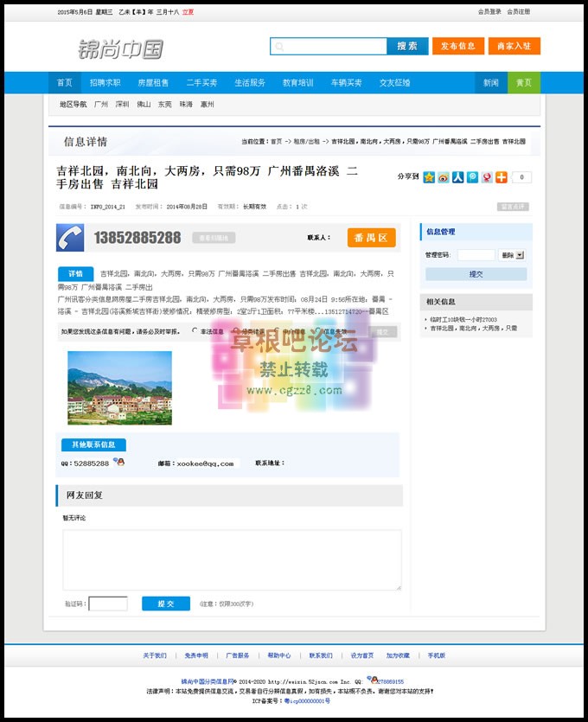Click the QQ penguin icon in footer

click(371, 680)
